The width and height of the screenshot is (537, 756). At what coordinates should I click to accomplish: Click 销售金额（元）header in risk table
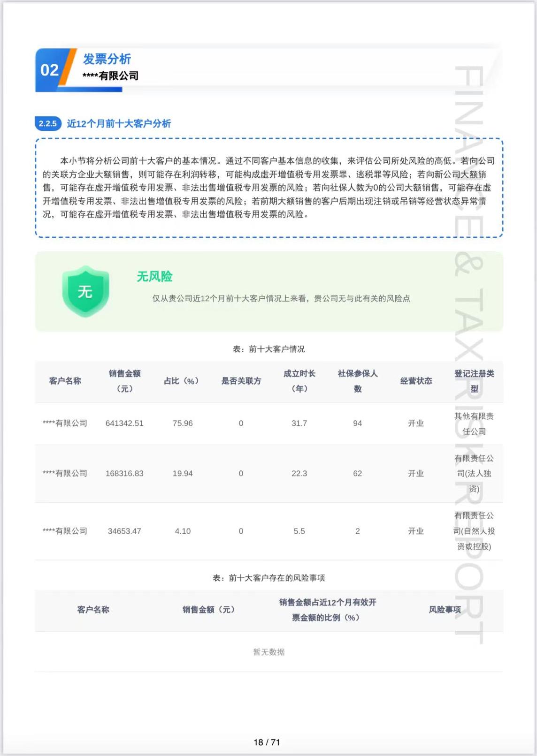[208, 610]
